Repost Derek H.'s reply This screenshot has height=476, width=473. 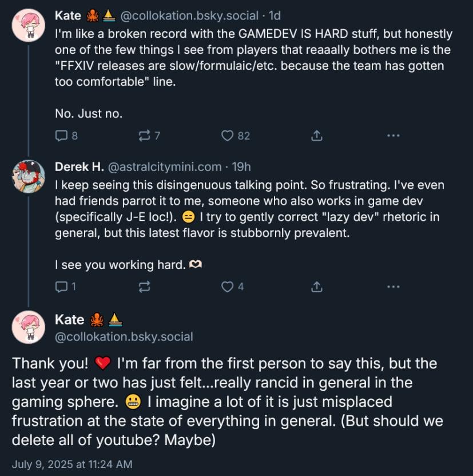[x=144, y=287]
